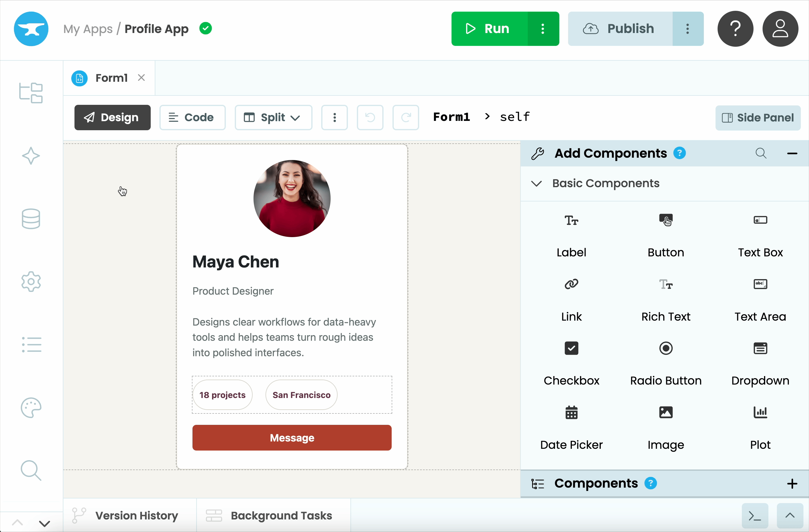Add a Dropdown component
The width and height of the screenshot is (809, 532).
coord(760,364)
